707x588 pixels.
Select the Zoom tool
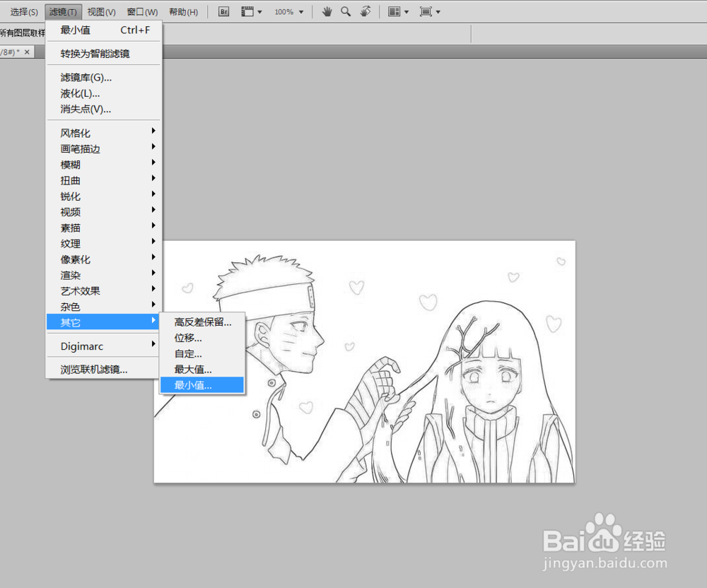click(x=344, y=11)
